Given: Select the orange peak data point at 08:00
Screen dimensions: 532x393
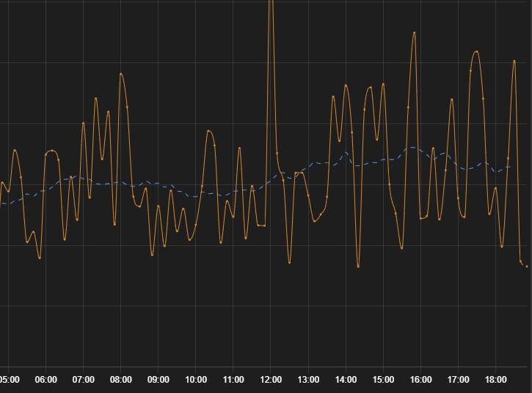Looking at the screenshot, I should [x=121, y=73].
